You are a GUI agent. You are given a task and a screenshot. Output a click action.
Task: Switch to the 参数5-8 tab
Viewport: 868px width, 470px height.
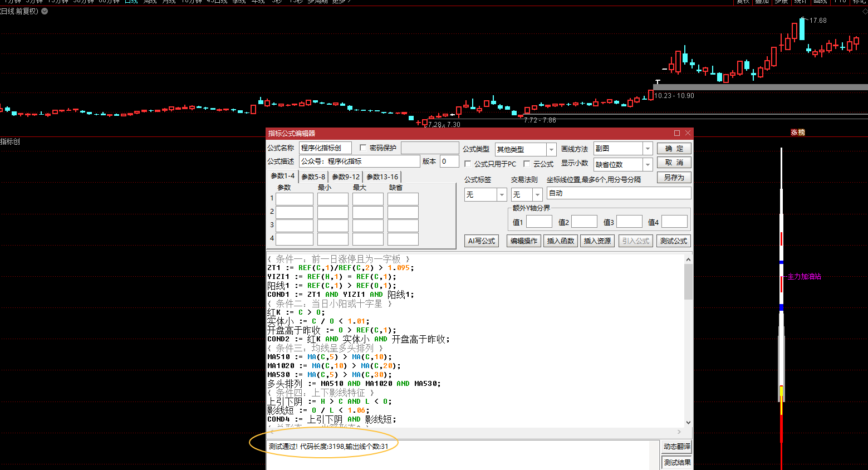tap(313, 177)
